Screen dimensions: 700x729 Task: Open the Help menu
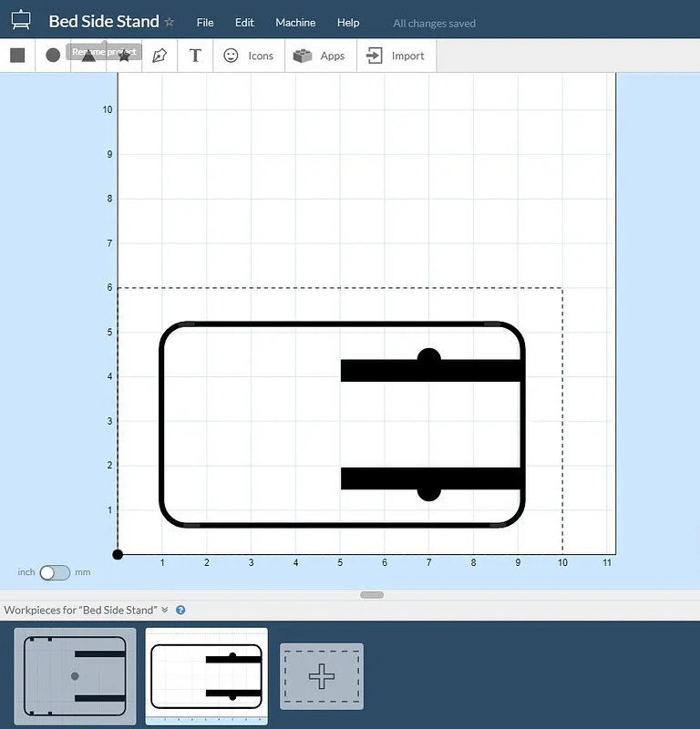point(348,23)
